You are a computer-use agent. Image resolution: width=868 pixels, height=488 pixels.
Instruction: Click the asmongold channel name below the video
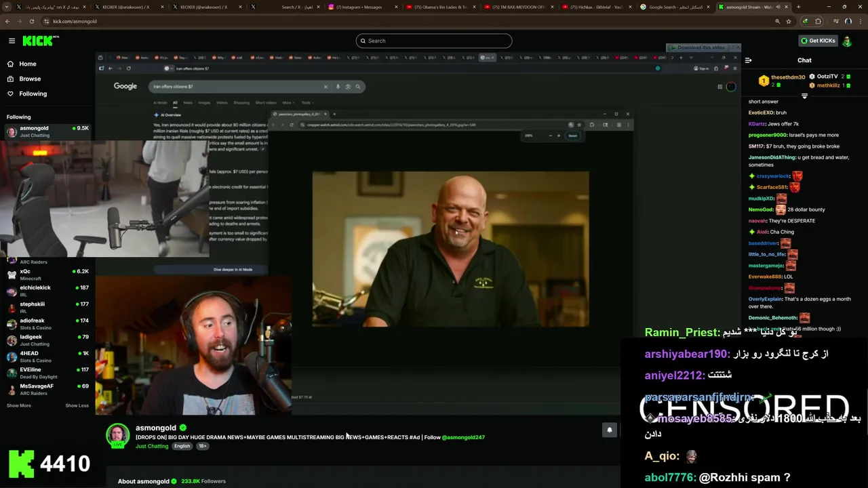point(156,428)
